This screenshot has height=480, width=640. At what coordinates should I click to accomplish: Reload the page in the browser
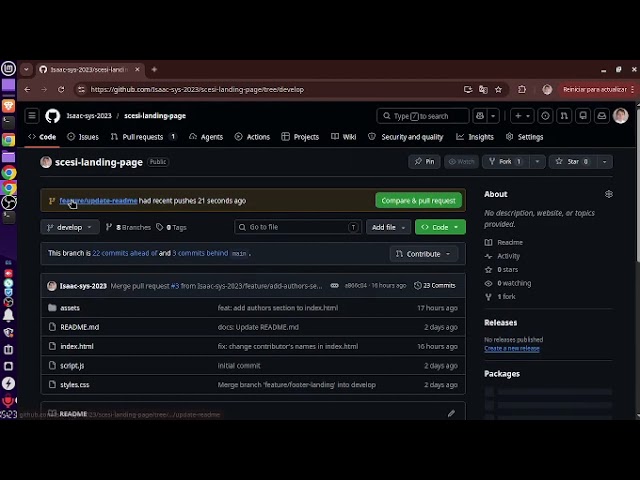(61, 89)
